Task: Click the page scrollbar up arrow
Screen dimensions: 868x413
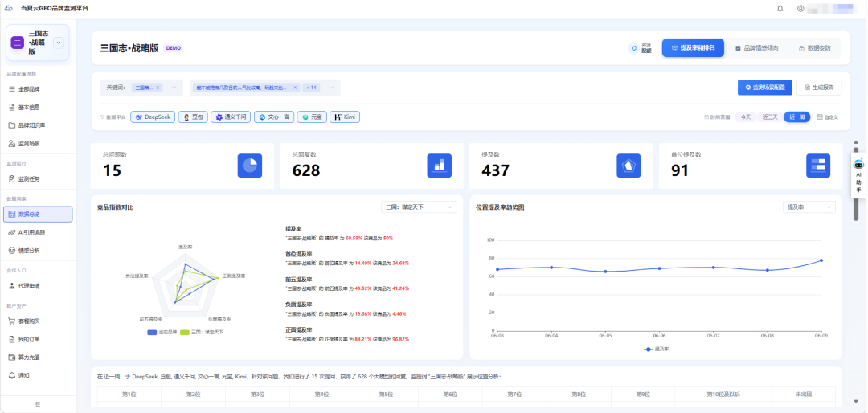Action: [x=857, y=142]
